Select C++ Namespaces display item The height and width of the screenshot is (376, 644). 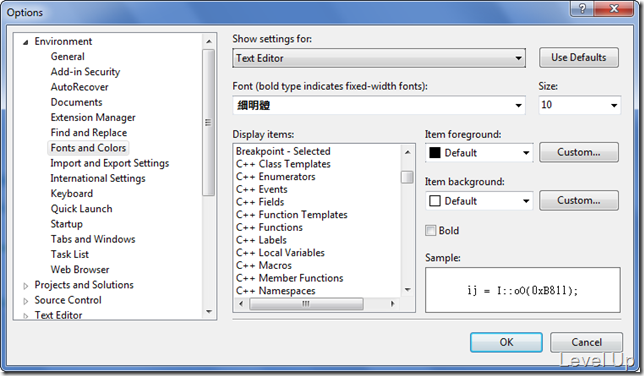point(276,291)
